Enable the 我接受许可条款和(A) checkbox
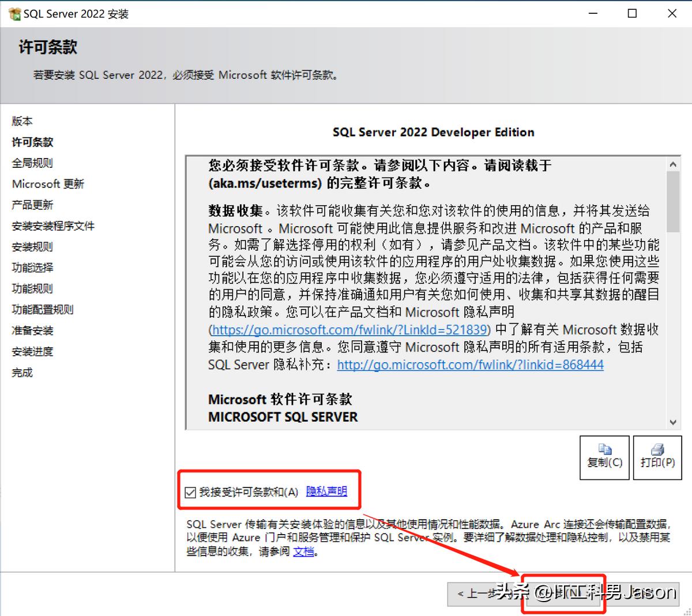692x616 pixels. click(190, 491)
